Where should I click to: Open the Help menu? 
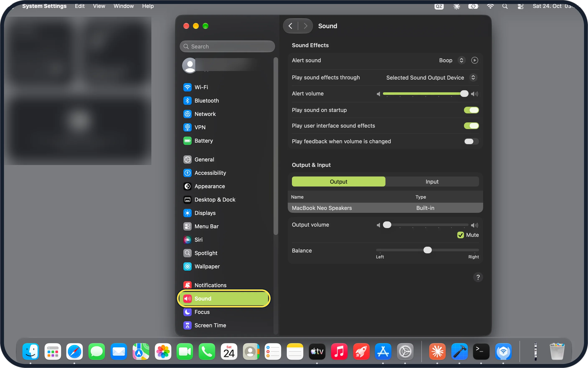(x=148, y=6)
